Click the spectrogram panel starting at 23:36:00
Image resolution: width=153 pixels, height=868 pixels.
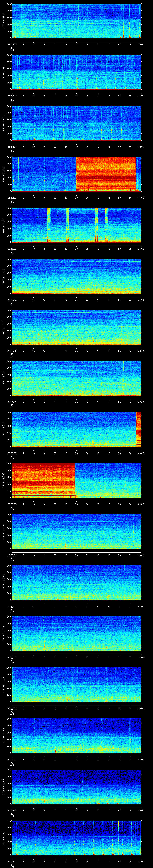point(76,378)
